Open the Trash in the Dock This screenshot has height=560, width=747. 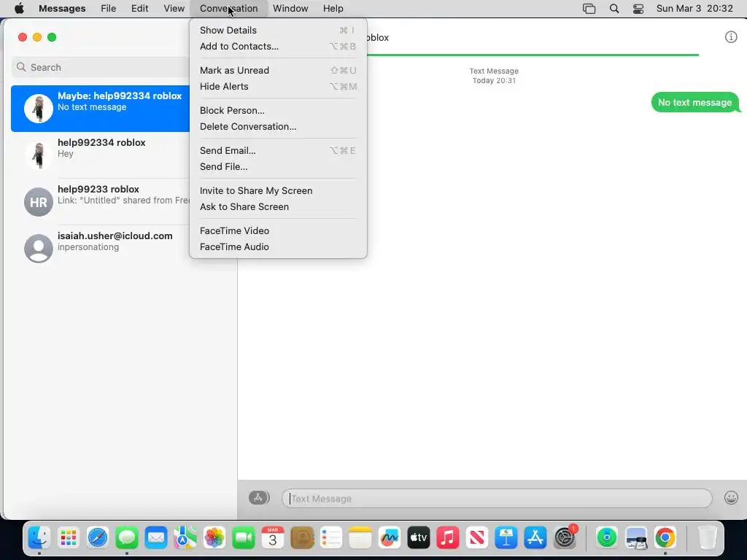click(708, 538)
